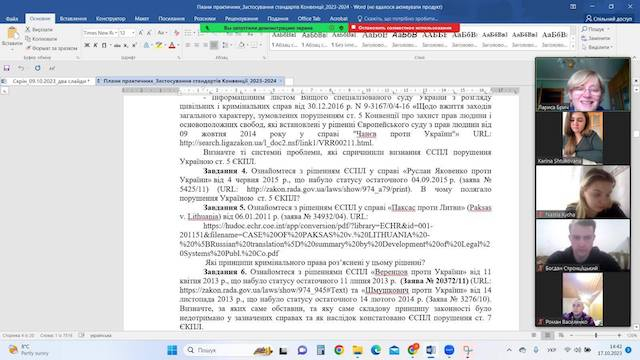Click the Спільний доступ share button
This screenshot has width=640, height=360.
(609, 18)
